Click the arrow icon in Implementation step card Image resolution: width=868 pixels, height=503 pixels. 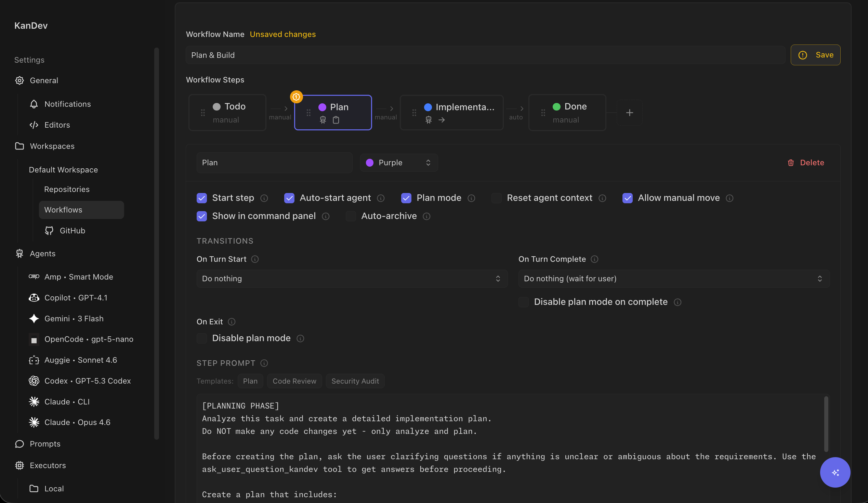(442, 120)
